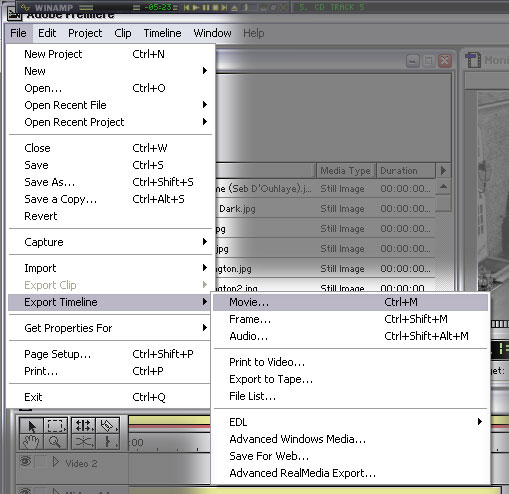Choose Audio... export option
Image resolution: width=509 pixels, height=494 pixels.
351,336
